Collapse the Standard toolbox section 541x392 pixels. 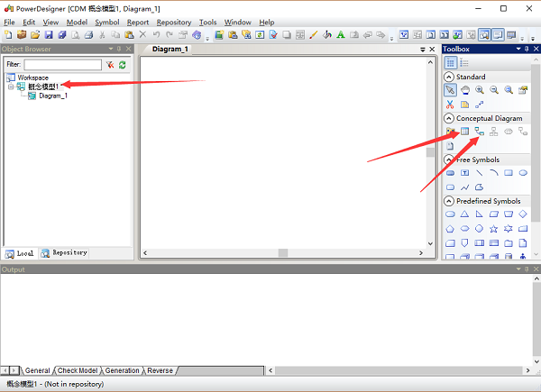449,77
